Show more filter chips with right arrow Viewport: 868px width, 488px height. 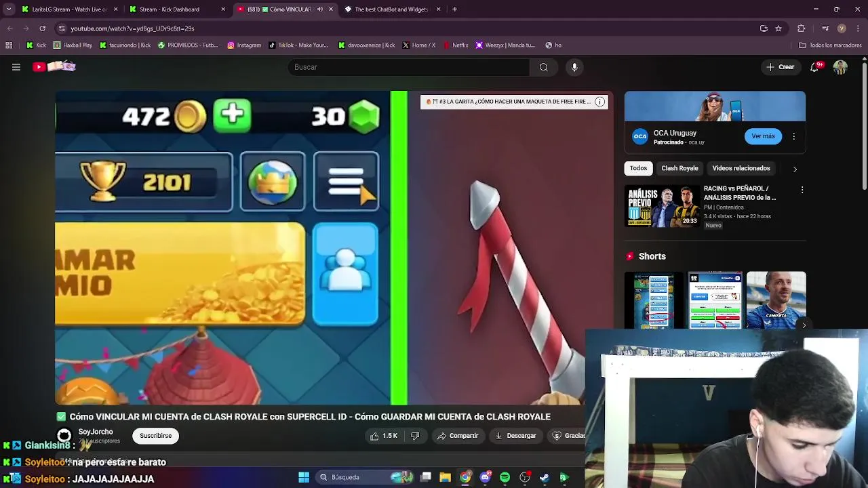(x=795, y=169)
